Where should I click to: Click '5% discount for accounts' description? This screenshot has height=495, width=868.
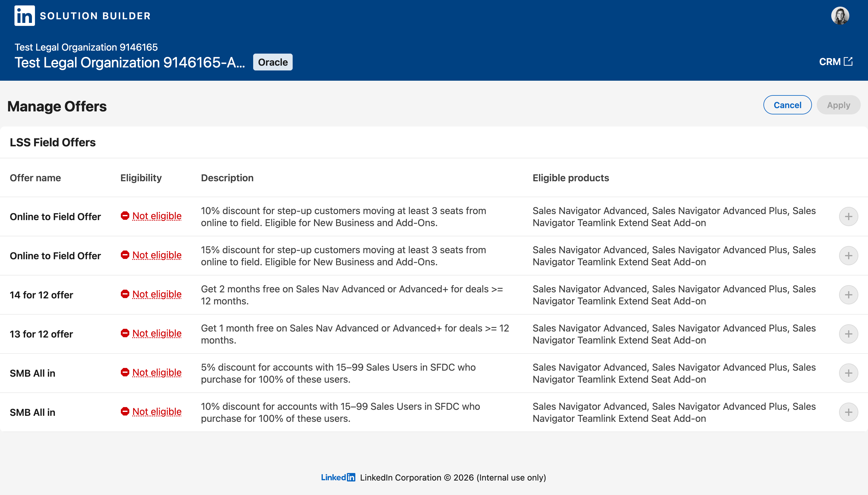[x=338, y=373]
